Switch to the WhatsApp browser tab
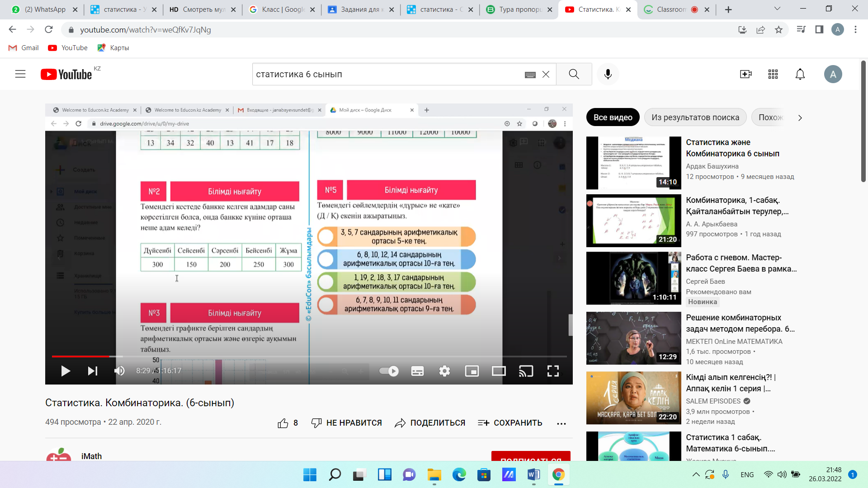Screen dimensions: 868x488 44,9
